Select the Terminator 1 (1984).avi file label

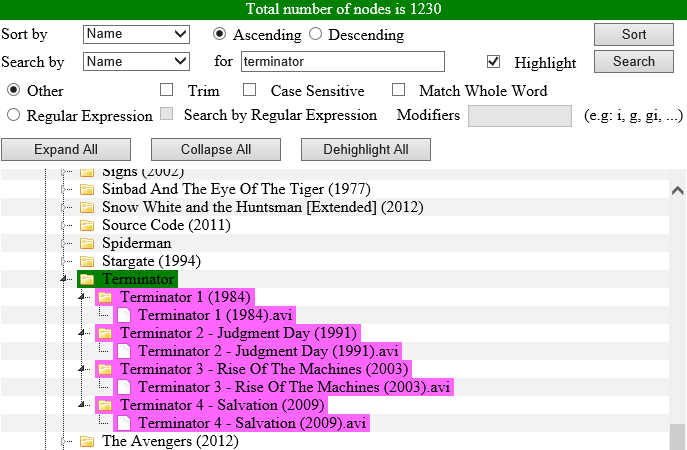(216, 315)
